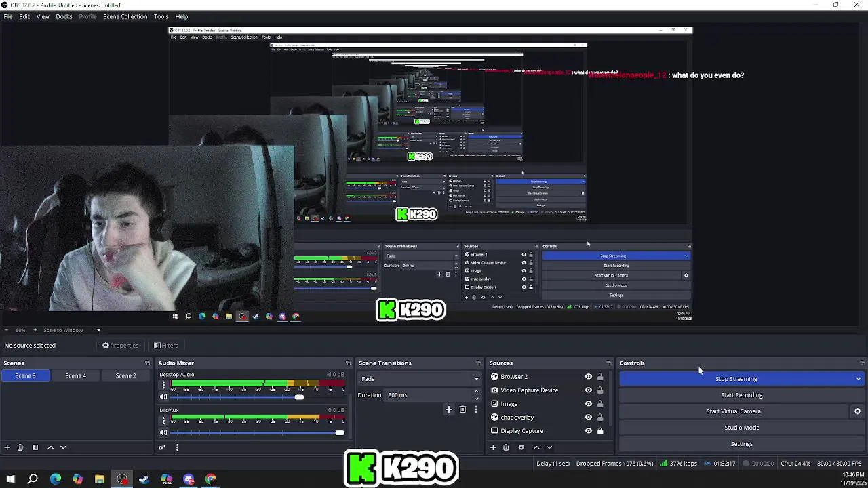868x488 pixels.
Task: Decrease transition duration stepper down
Action: (x=476, y=398)
